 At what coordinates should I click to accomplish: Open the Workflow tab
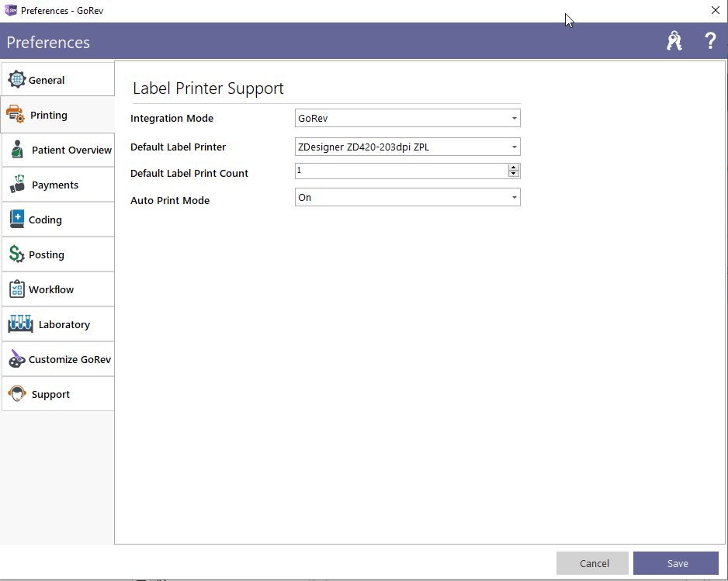coord(58,289)
